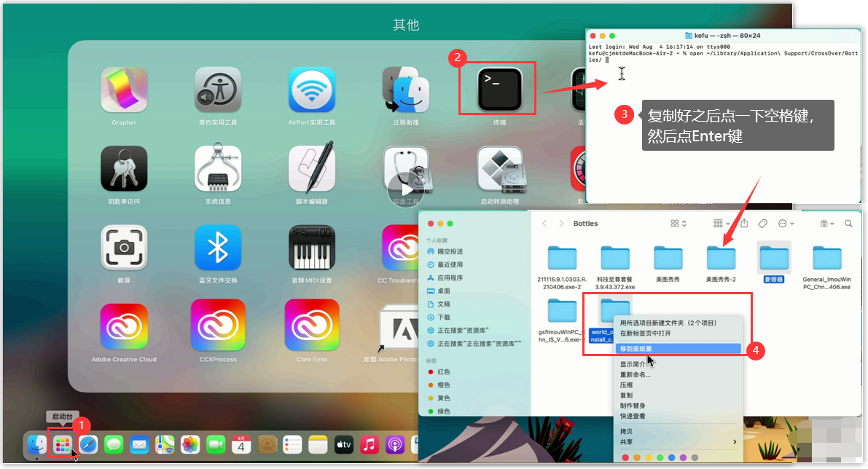The width and height of the screenshot is (868, 469).
Task: Open Keychain Access (钥匙串访问) icon
Action: point(124,169)
